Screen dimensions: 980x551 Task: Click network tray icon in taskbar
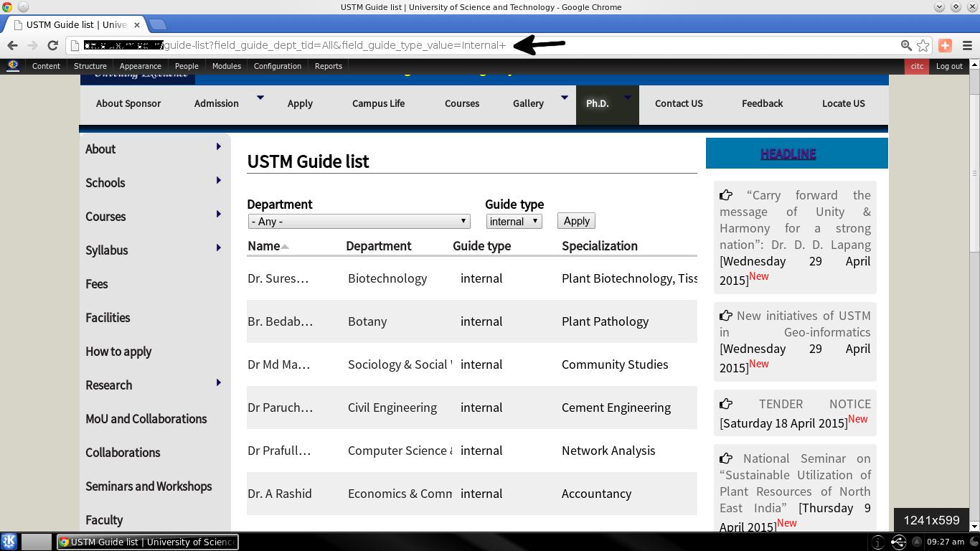coord(900,542)
